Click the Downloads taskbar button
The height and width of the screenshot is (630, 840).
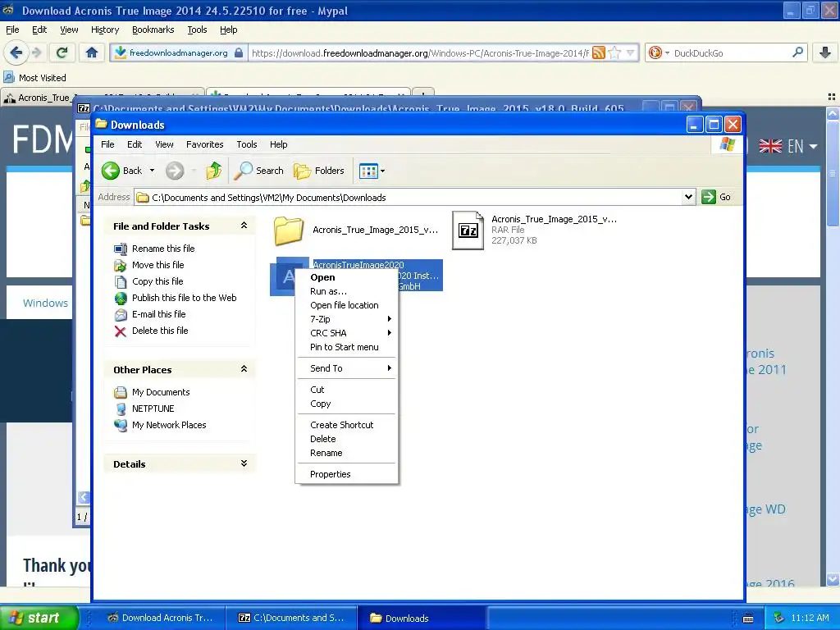(x=421, y=618)
